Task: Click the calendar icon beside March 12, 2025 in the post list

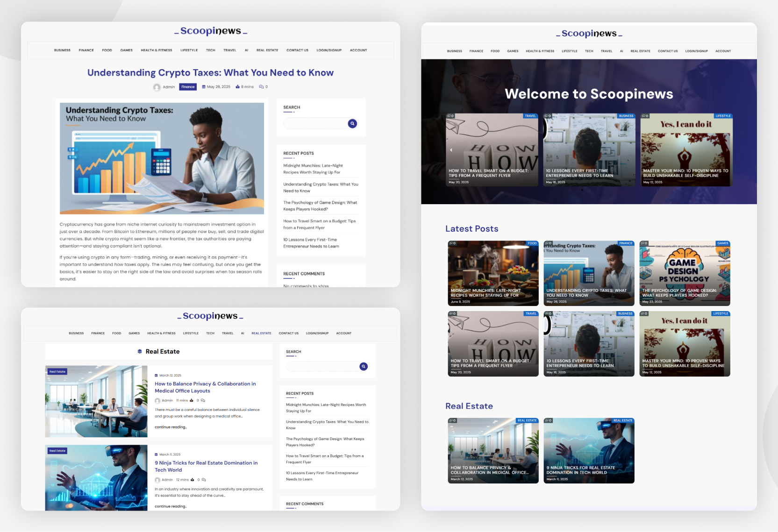Action: tap(157, 376)
